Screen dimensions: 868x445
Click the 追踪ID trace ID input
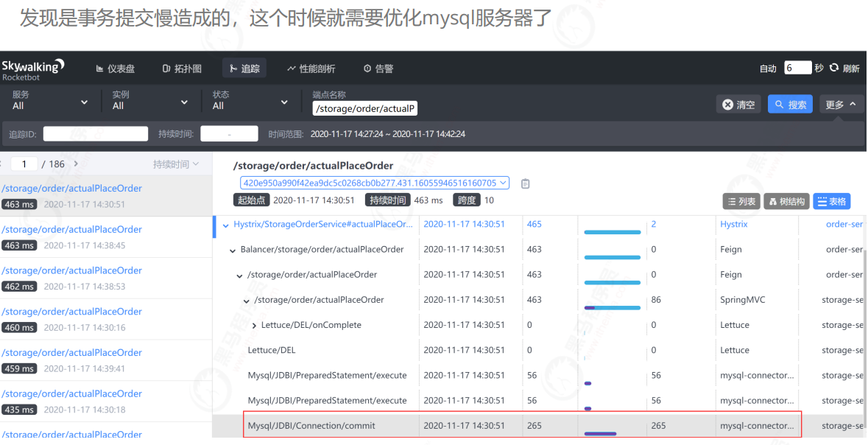(x=96, y=134)
